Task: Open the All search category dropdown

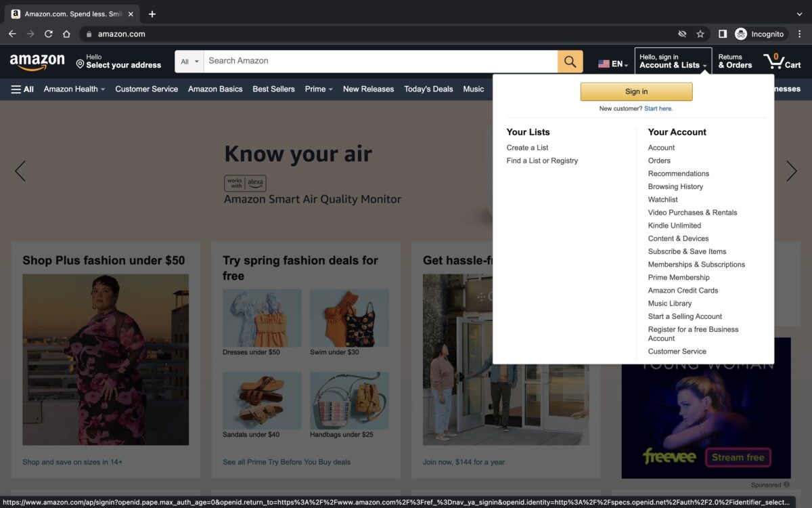Action: coord(190,62)
